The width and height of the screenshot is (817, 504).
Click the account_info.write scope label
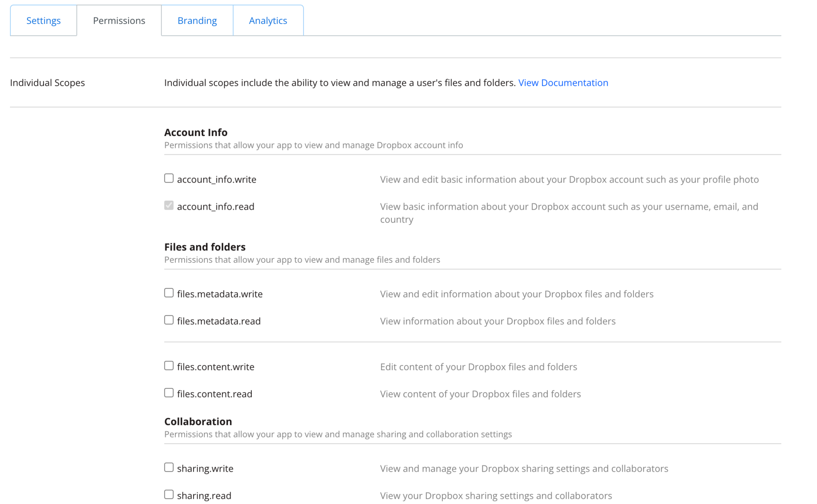tap(216, 179)
